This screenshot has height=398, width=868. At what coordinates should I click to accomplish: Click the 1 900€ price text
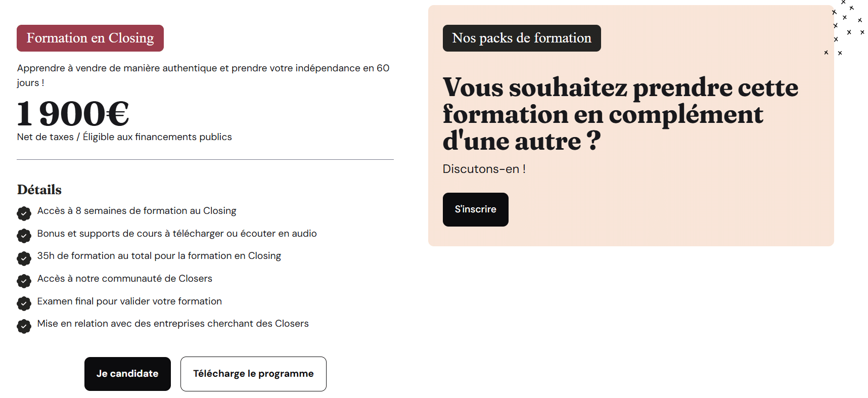coord(73,114)
